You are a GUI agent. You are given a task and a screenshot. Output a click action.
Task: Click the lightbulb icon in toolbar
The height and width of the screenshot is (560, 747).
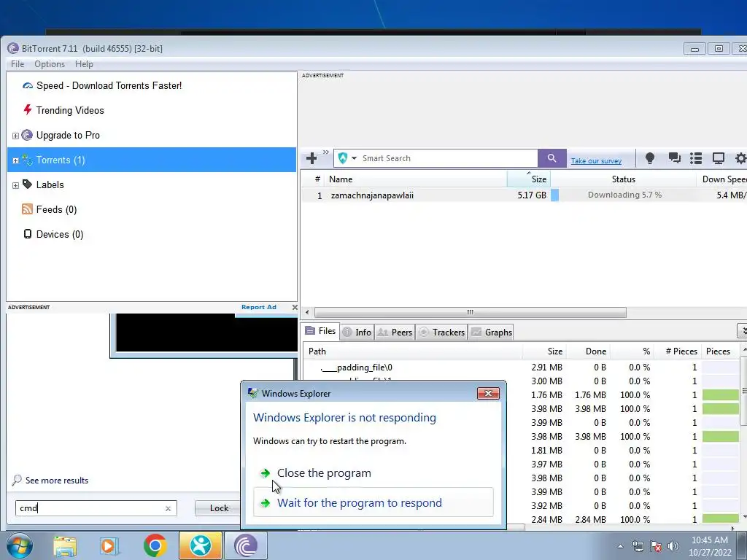coord(649,158)
